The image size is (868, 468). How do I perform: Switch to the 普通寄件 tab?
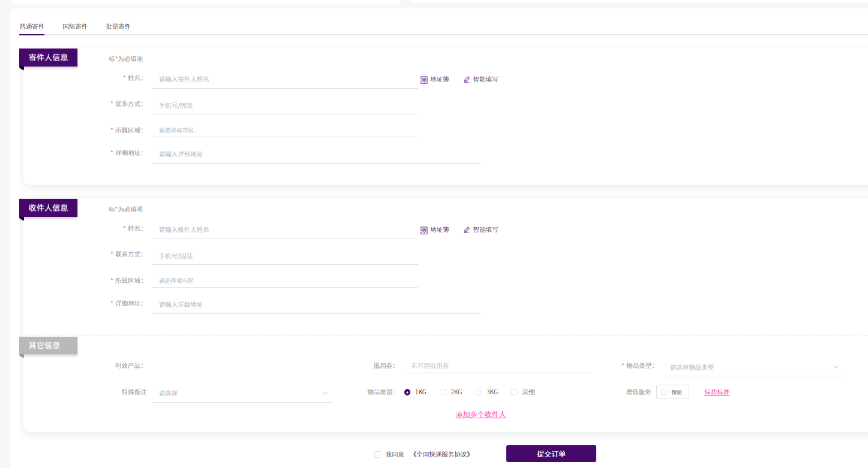[x=32, y=26]
